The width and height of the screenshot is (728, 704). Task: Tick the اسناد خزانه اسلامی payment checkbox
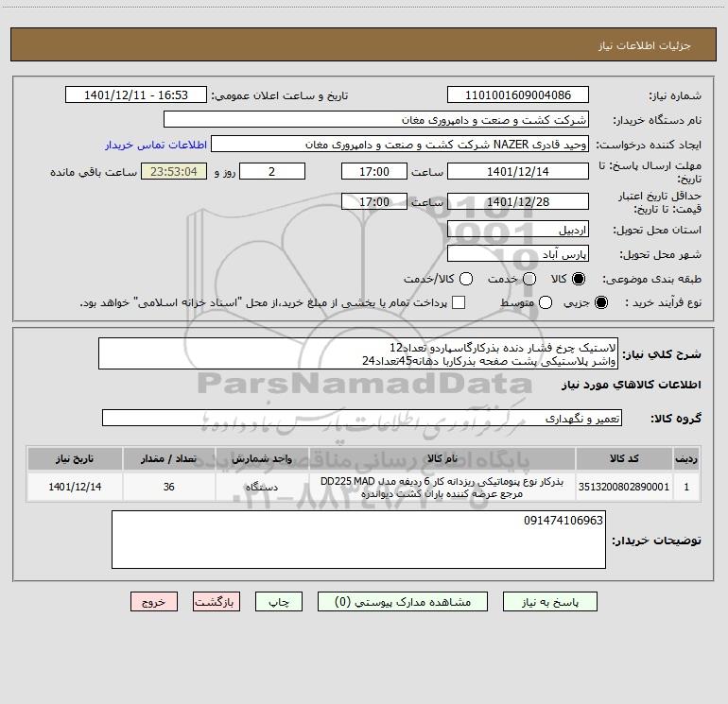point(459,302)
